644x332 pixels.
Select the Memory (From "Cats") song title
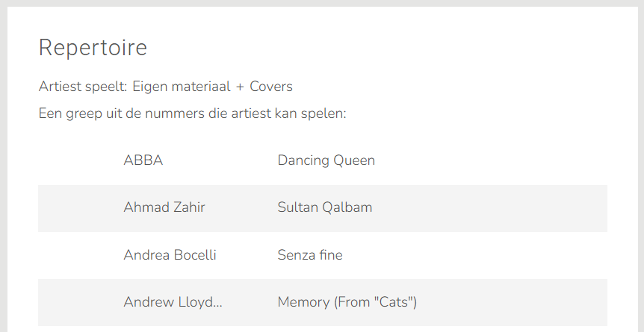point(347,302)
